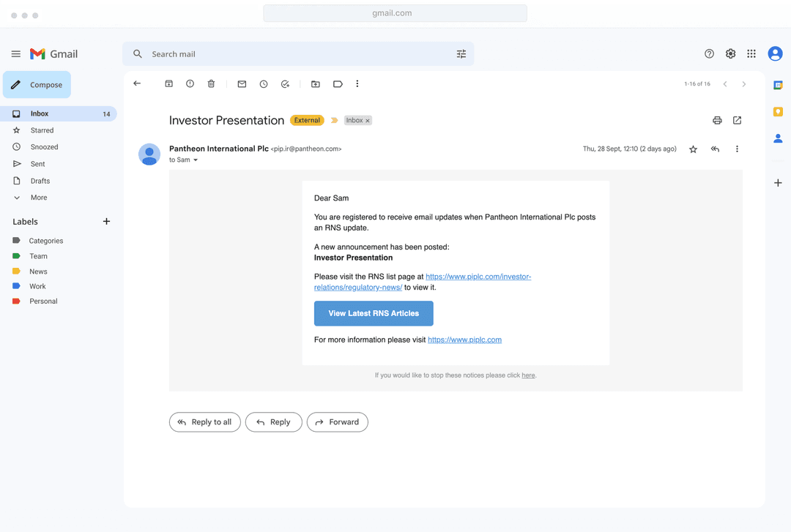Image resolution: width=791 pixels, height=532 pixels.
Task: Print the email using the printer icon
Action: tap(717, 121)
